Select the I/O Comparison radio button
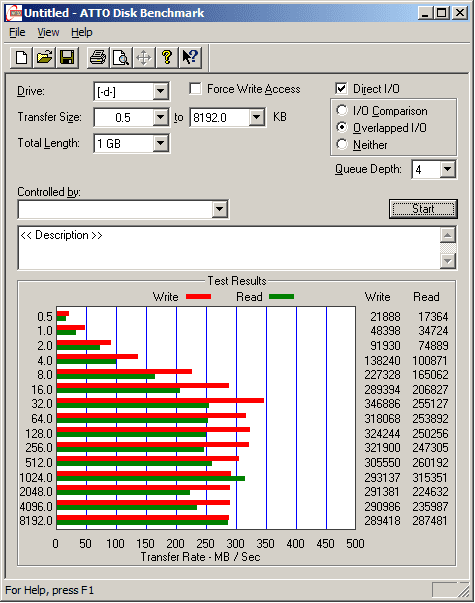Screen dimensions: 475x603 coord(342,110)
